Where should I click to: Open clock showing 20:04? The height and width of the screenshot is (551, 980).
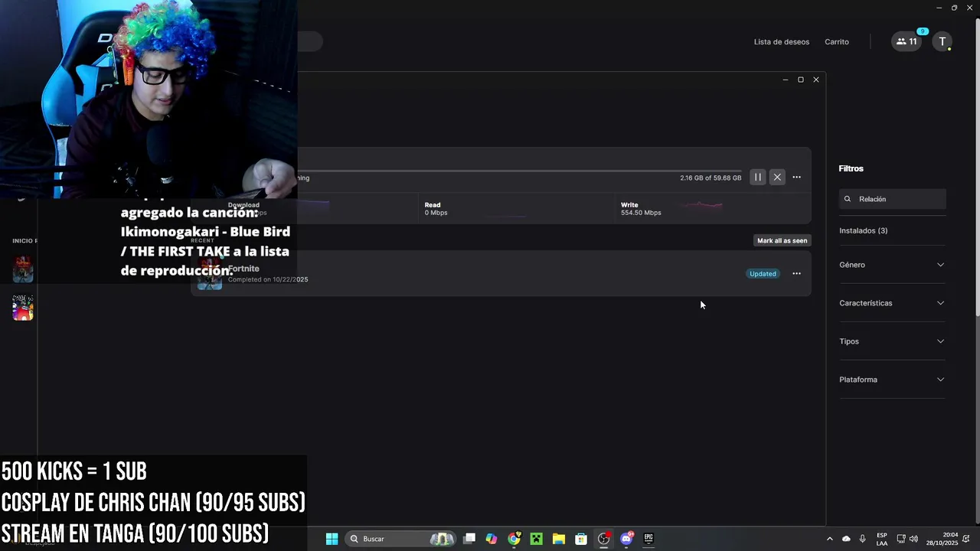coord(942,539)
